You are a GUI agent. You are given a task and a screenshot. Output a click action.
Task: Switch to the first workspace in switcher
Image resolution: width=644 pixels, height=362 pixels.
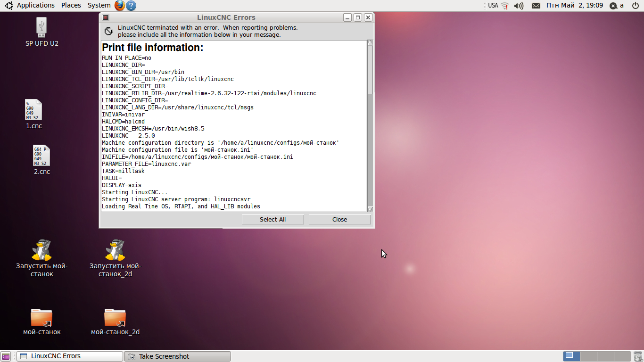click(x=571, y=356)
